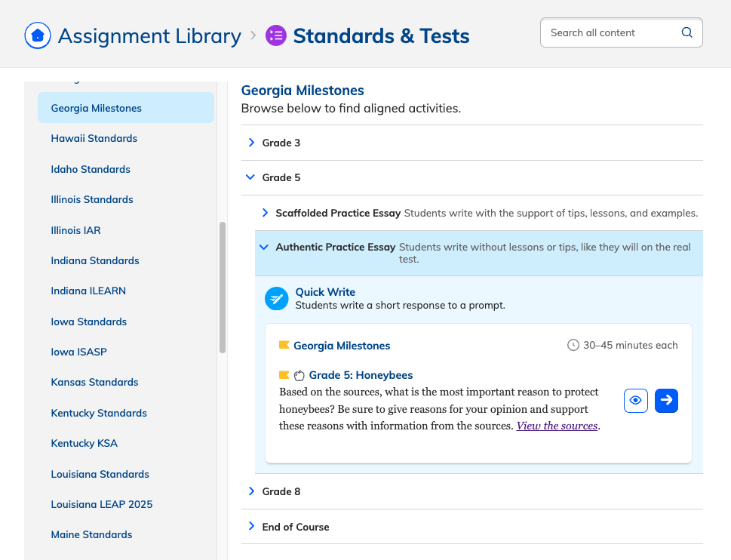Select Louisiana LEAP 2025 in the sidebar
Image resolution: width=731 pixels, height=560 pixels.
click(102, 504)
